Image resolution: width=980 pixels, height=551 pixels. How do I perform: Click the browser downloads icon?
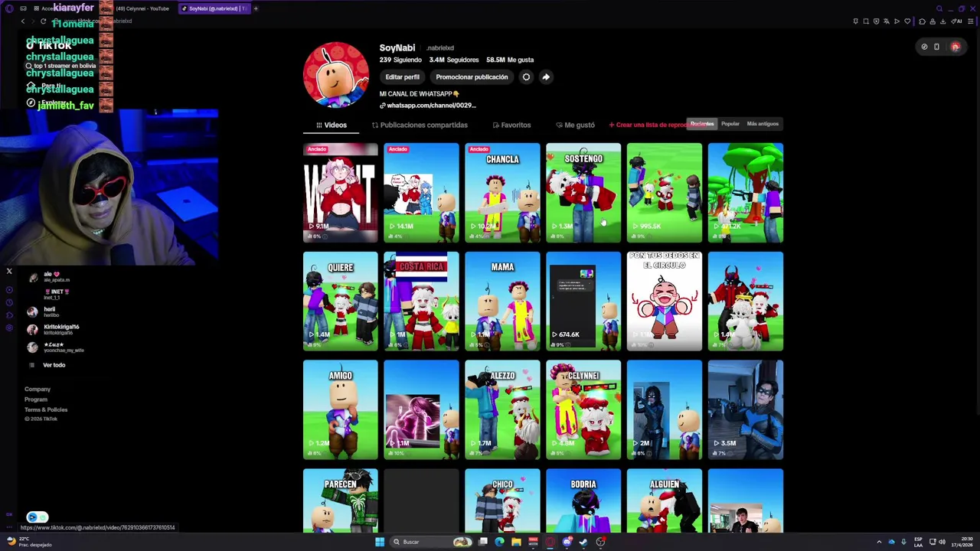point(942,21)
